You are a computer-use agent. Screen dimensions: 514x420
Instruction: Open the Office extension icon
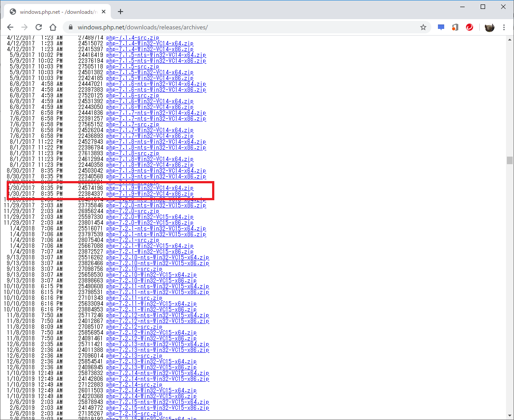(x=455, y=27)
